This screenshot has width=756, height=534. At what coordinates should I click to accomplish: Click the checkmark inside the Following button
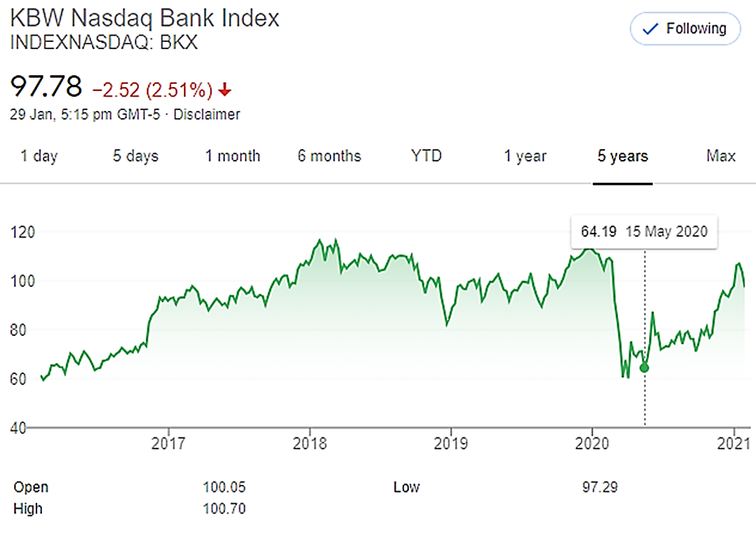pyautogui.click(x=650, y=29)
